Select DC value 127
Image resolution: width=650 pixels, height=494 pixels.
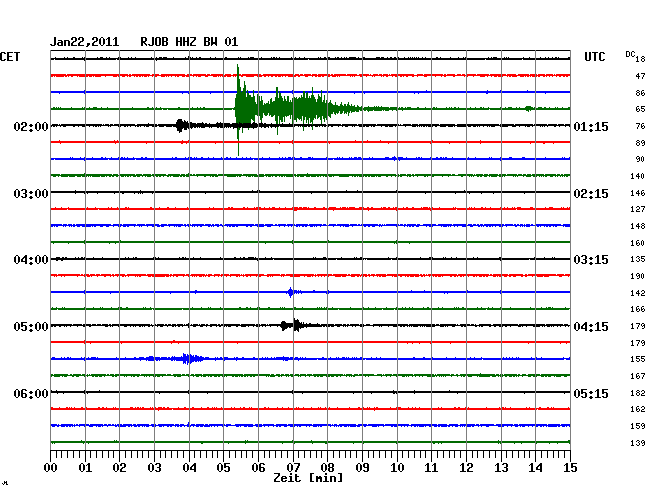638,209
